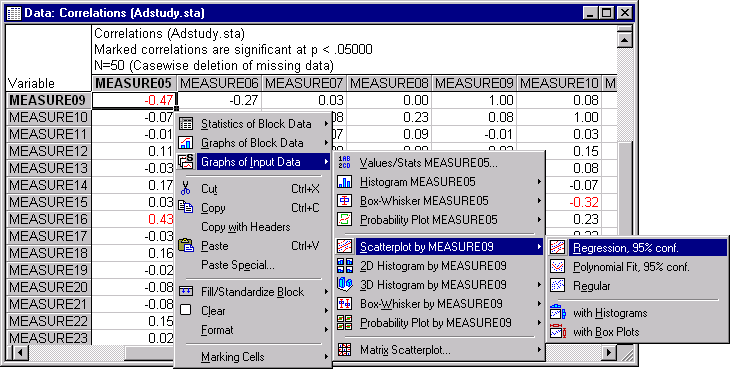
Task: Click the Probability Plot MEASURE05 icon
Action: pos(345,220)
